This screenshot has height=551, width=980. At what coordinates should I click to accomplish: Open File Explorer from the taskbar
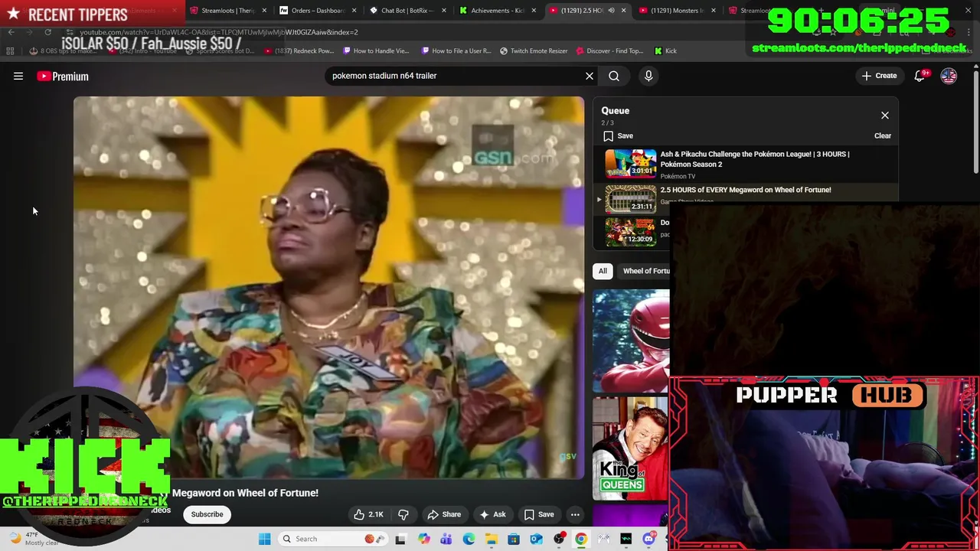tap(491, 540)
